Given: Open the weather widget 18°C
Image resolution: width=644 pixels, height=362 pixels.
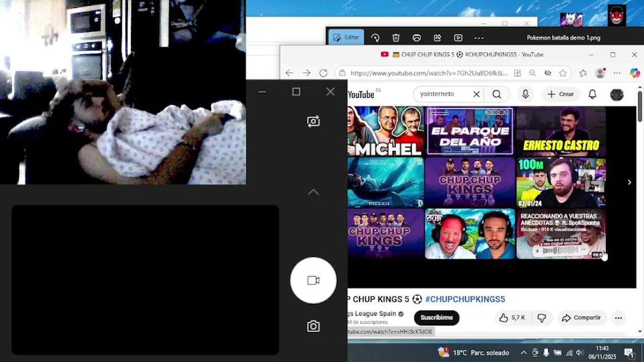Looking at the screenshot, I should click(473, 352).
